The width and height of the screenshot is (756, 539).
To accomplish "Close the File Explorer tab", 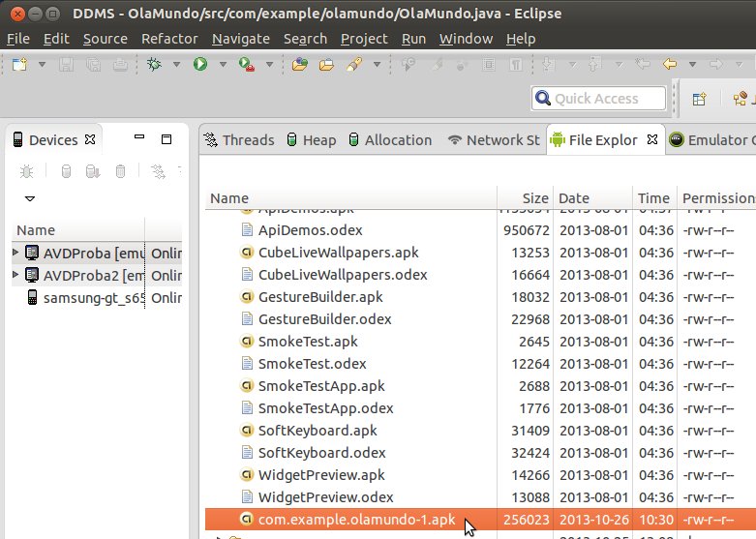I will pyautogui.click(x=652, y=139).
